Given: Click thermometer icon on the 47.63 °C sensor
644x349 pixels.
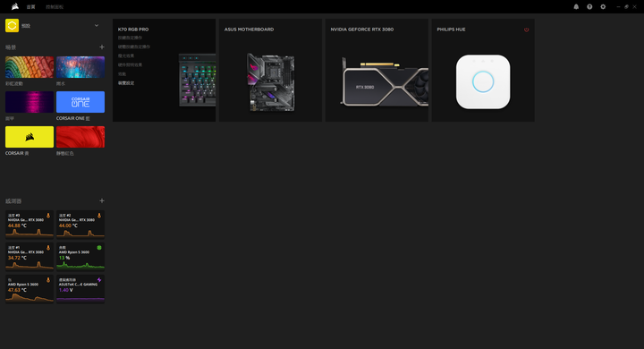Looking at the screenshot, I should coord(48,279).
